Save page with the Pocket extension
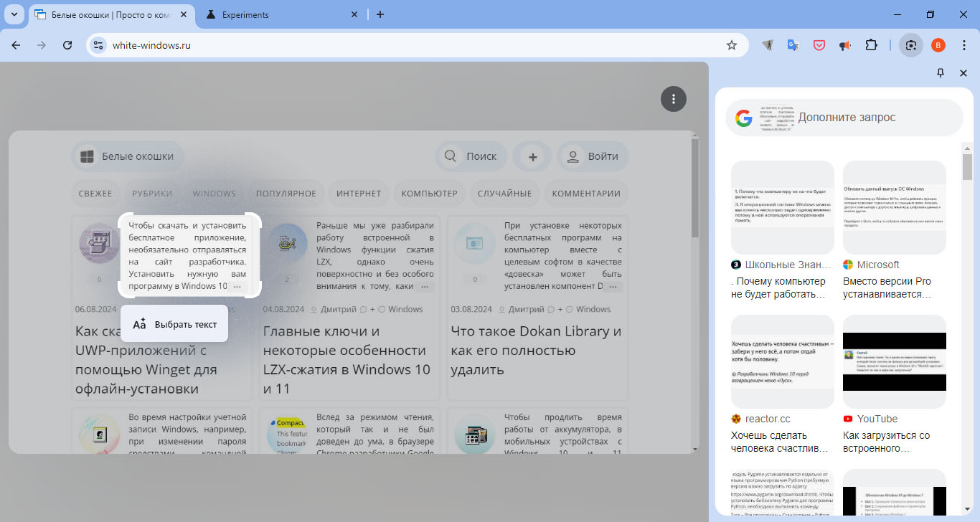980x522 pixels. (x=819, y=45)
